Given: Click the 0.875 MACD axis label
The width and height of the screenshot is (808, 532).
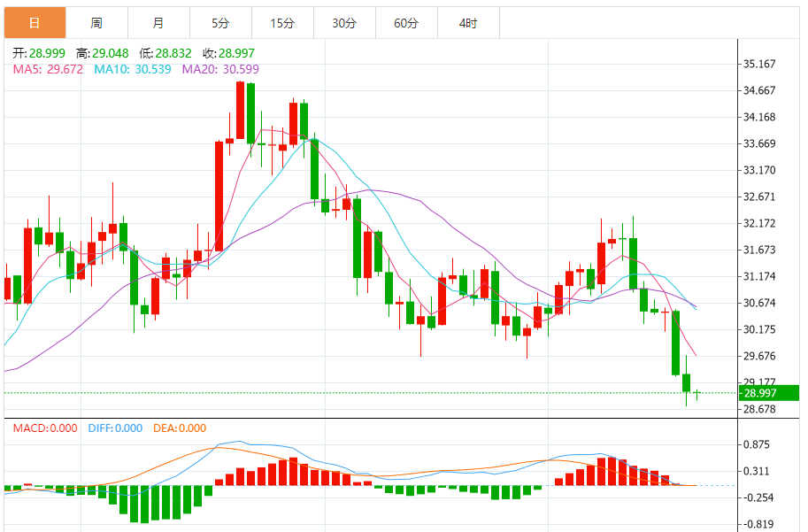Looking at the screenshot, I should coord(756,444).
